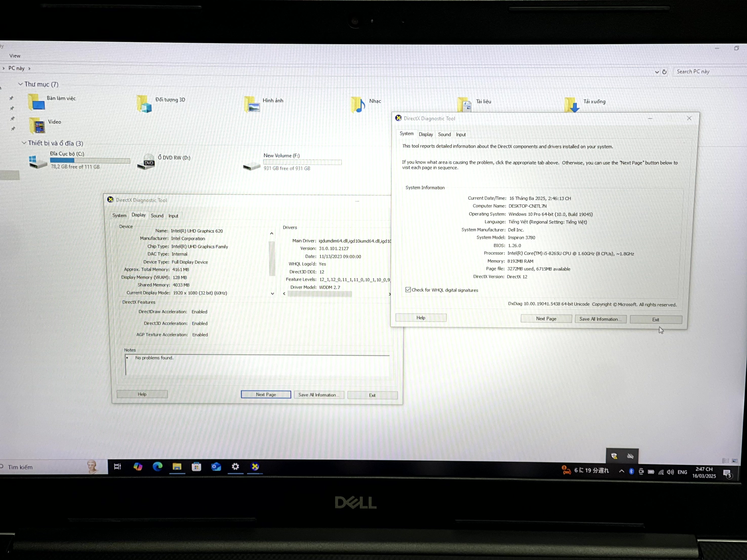
Task: Click the Tìm kiếm taskbar search box
Action: click(53, 467)
